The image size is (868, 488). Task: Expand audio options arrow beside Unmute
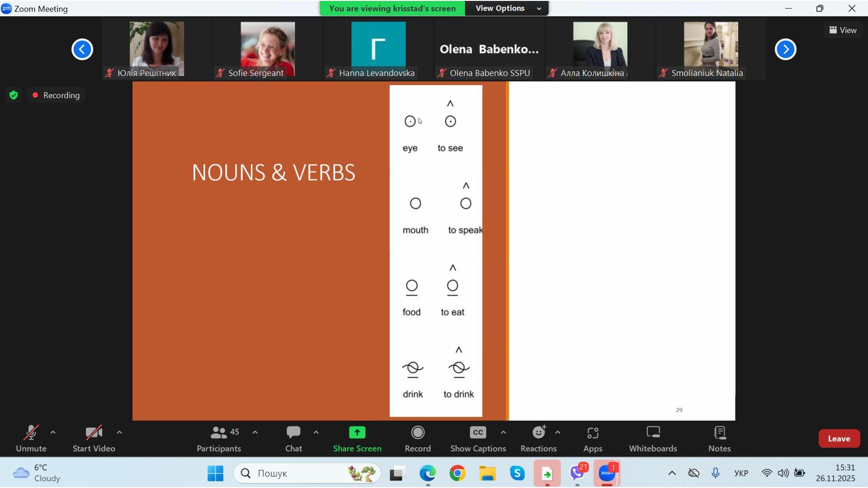[x=53, y=432]
